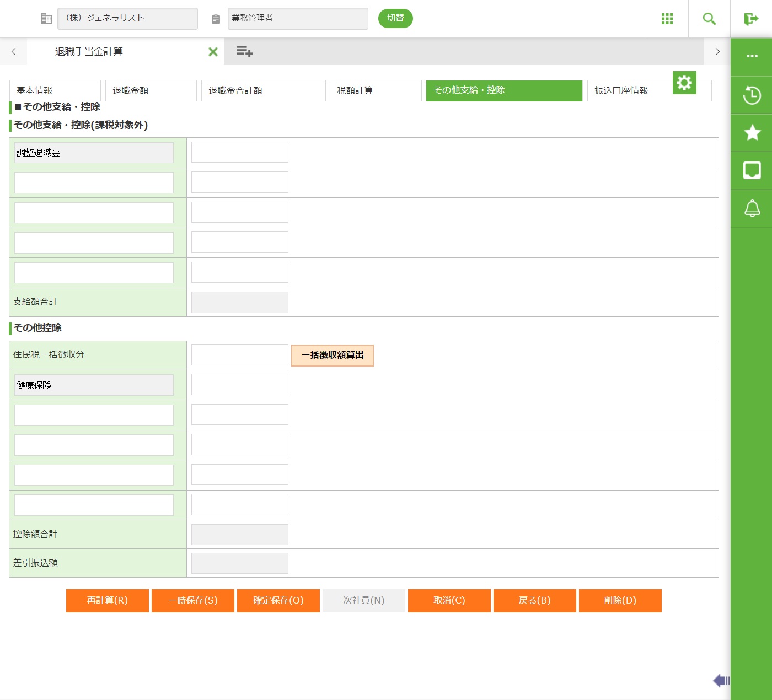Click the clipboard role icon

pos(216,19)
